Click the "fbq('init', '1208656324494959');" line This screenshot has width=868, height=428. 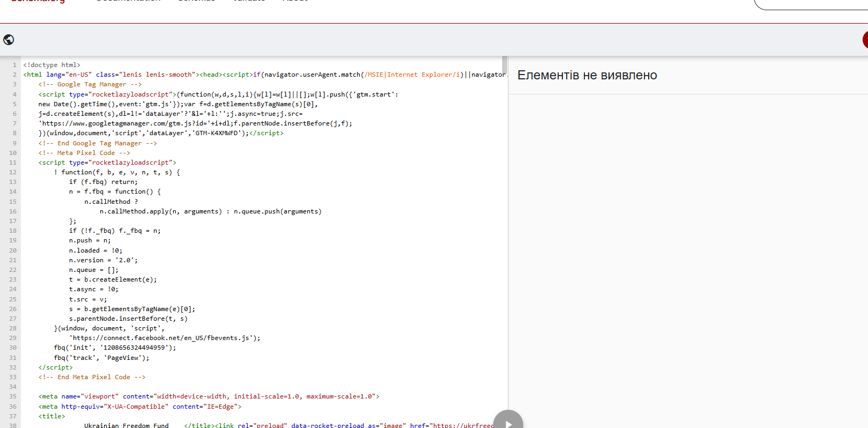coord(115,348)
